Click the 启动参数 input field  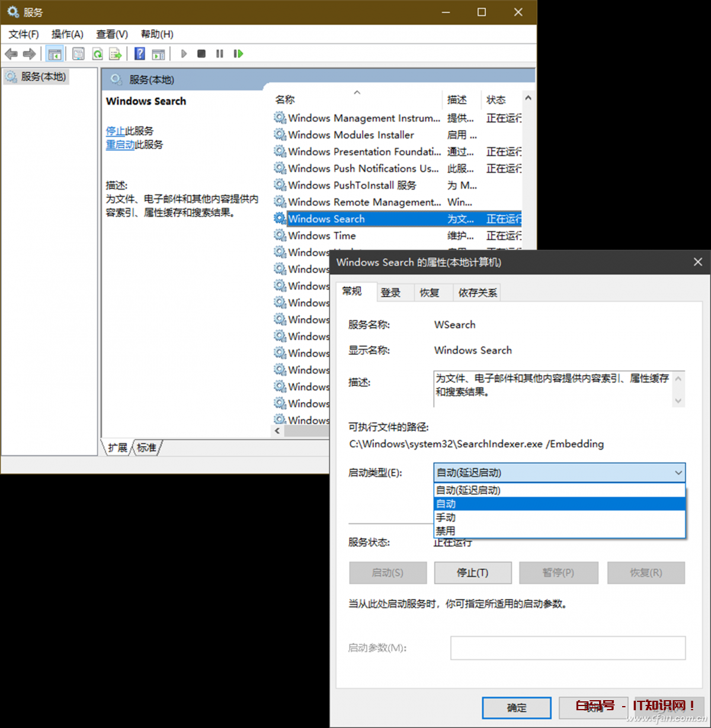[567, 647]
